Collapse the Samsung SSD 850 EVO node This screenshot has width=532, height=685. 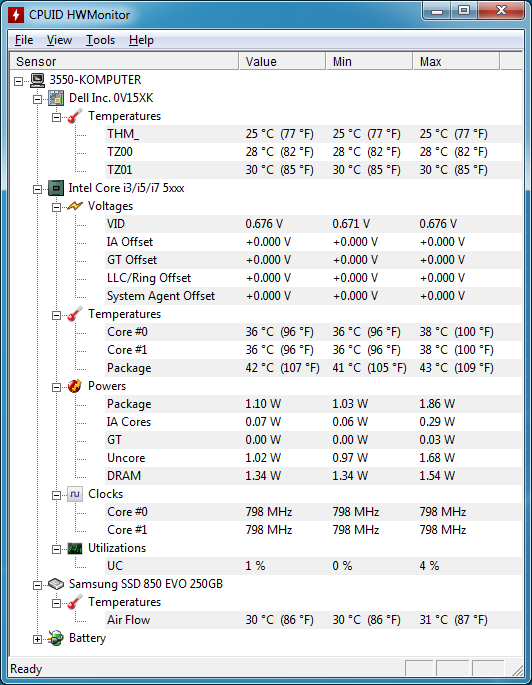click(x=38, y=585)
